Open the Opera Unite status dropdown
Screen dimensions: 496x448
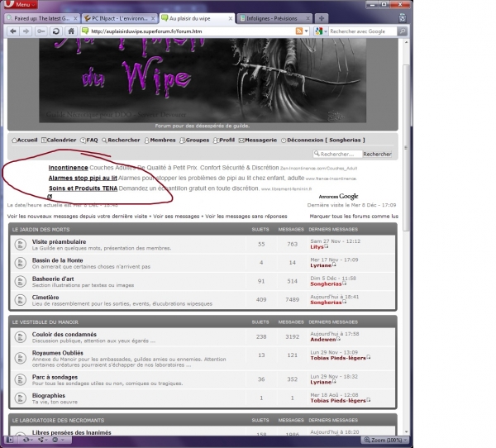coord(42,440)
